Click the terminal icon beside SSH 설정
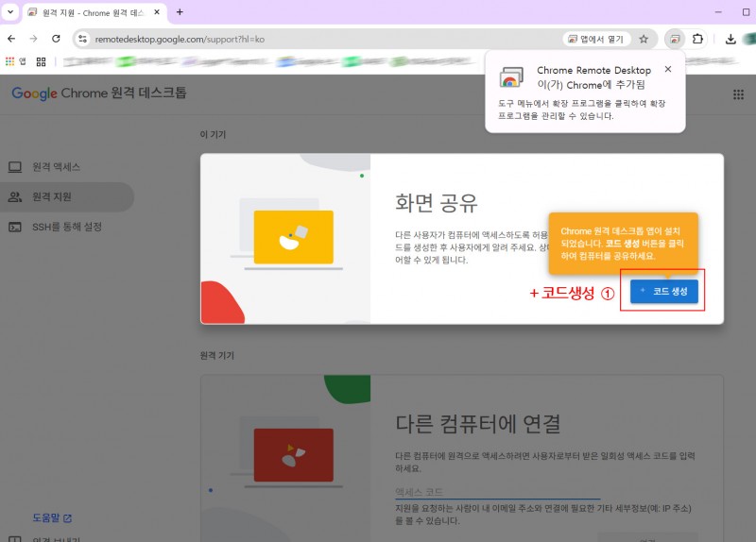 pos(15,227)
